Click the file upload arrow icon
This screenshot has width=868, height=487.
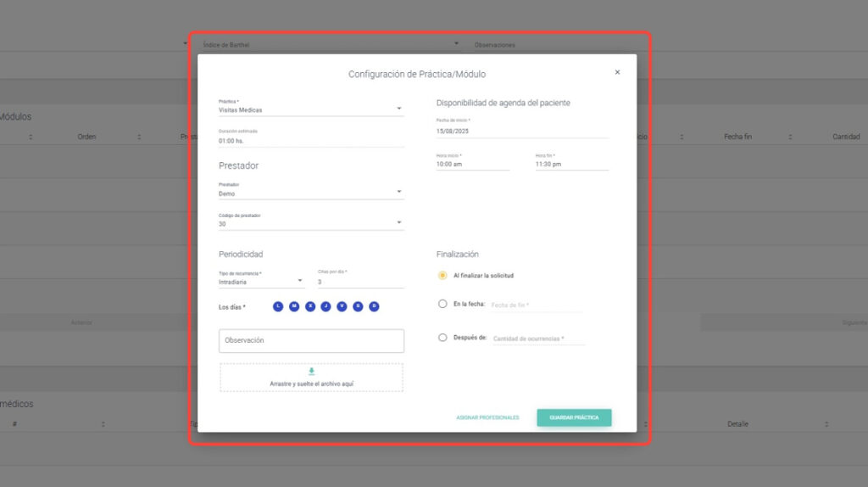tap(311, 372)
